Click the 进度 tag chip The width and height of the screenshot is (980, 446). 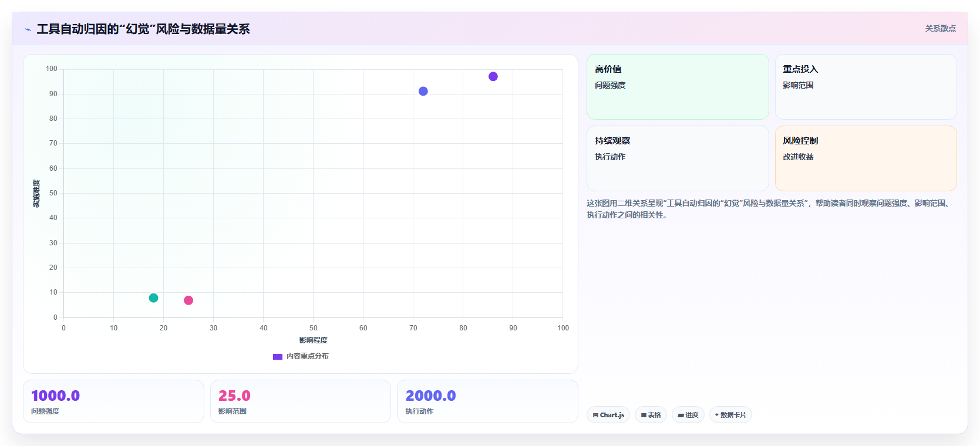688,415
